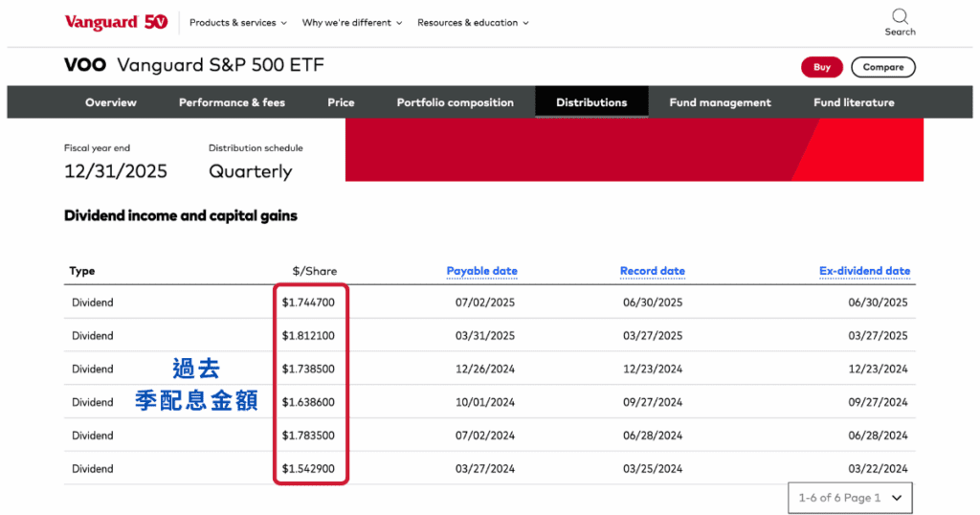The height and width of the screenshot is (515, 980).
Task: Click the Dividend income and capital gains heading
Action: [181, 215]
